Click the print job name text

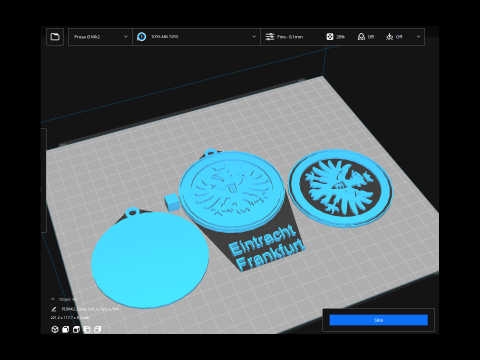(90, 309)
